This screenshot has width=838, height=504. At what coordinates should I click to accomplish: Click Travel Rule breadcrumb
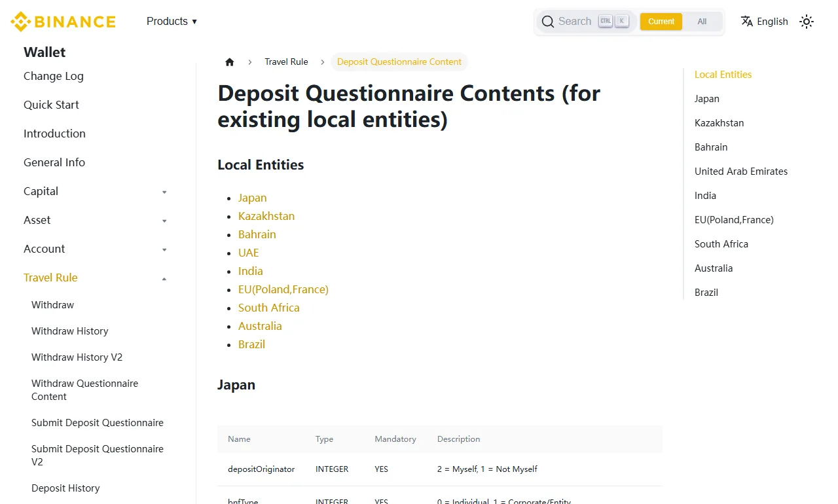click(x=286, y=62)
